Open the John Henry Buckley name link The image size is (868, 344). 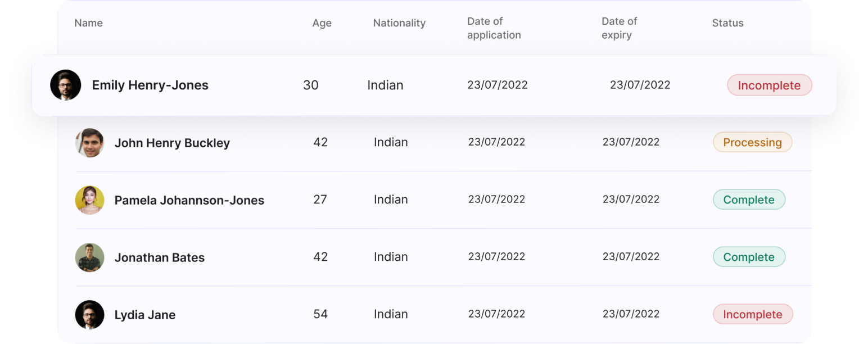point(172,143)
